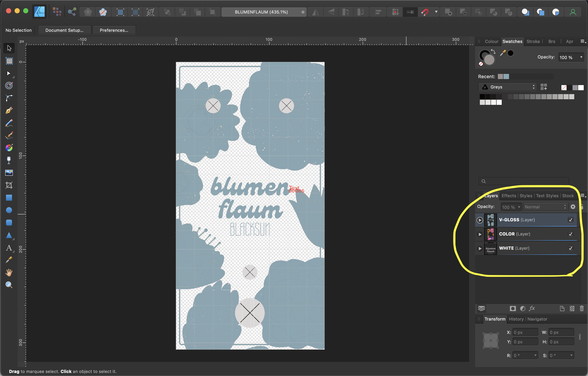Open the Greys palette dropdown

click(x=508, y=87)
